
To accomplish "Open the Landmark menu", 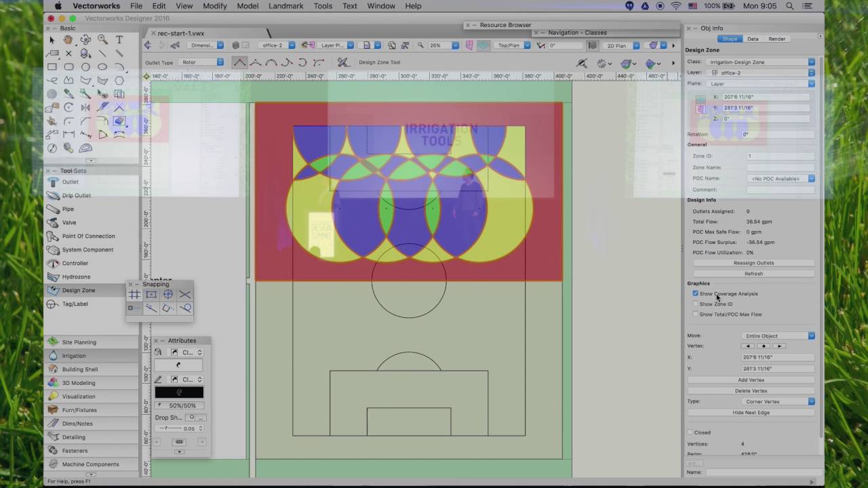I will click(x=286, y=6).
